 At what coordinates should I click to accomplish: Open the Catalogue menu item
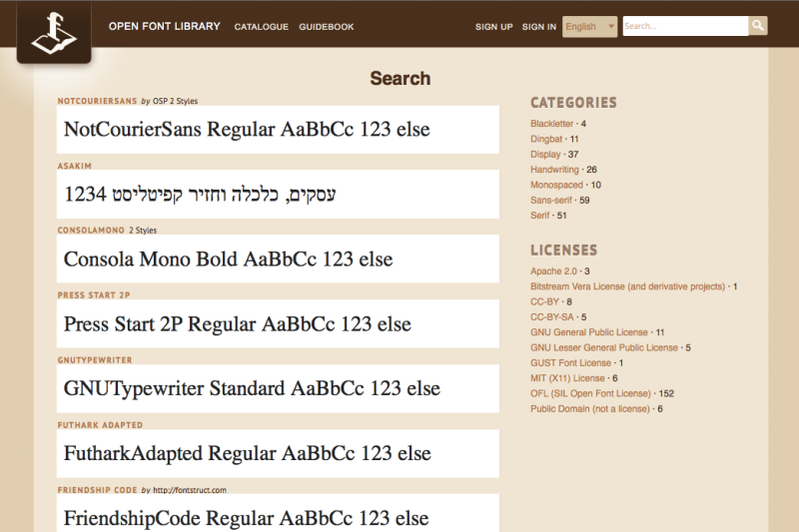pyautogui.click(x=262, y=27)
